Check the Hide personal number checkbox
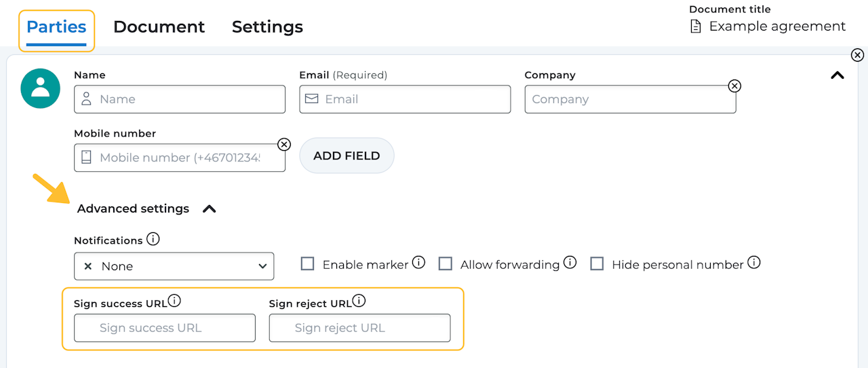The height and width of the screenshot is (368, 868). coord(597,264)
